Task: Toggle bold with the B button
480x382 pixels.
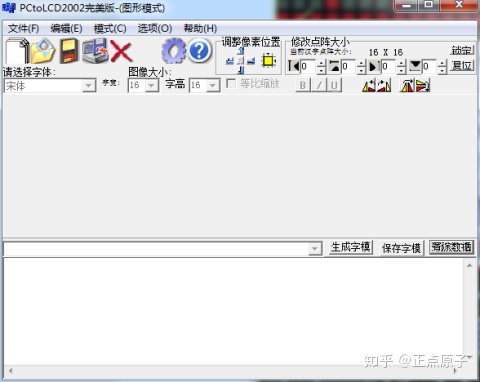Action: pyautogui.click(x=303, y=85)
